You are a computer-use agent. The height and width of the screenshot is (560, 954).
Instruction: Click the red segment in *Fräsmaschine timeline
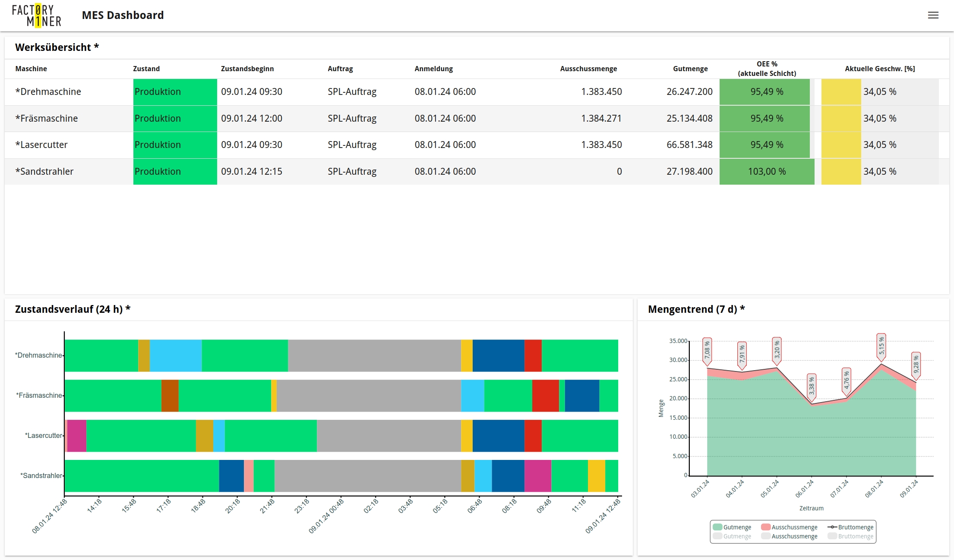(545, 396)
